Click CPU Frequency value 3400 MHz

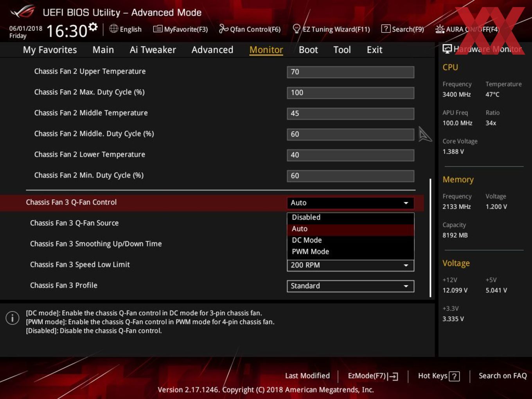(457, 95)
